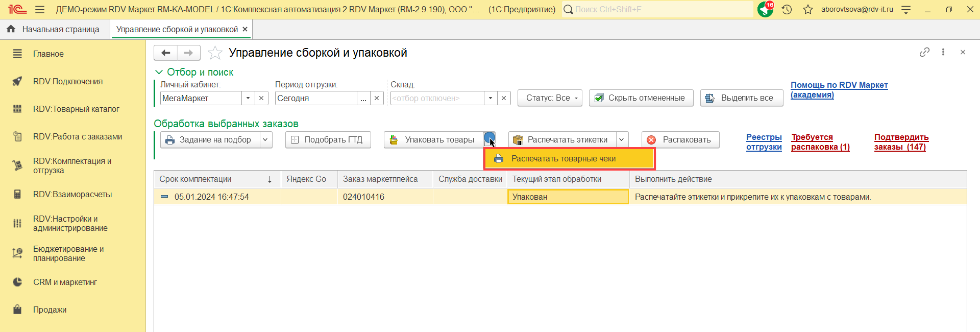
Task: Open RDV:Настройки и администрирование section
Action: point(72,223)
